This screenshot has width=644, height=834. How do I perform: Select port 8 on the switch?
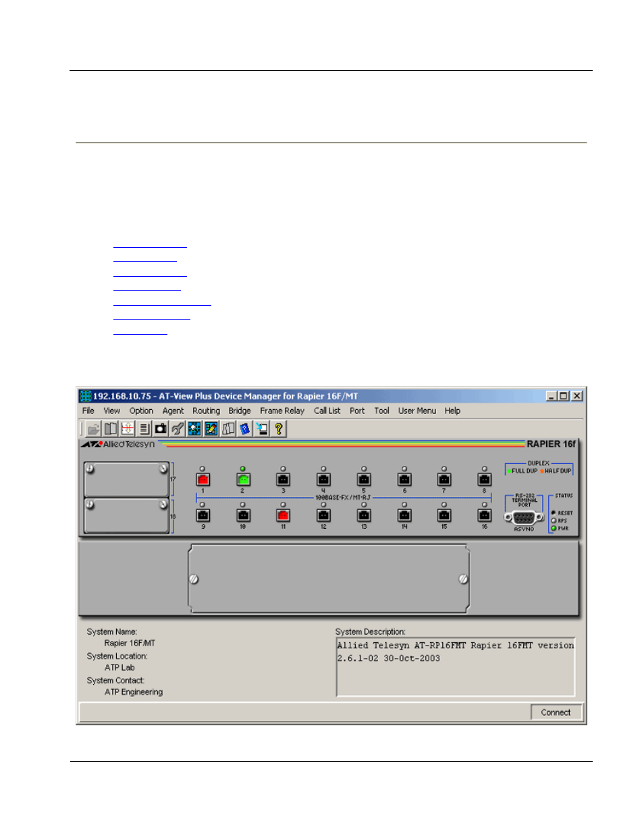pos(485,480)
